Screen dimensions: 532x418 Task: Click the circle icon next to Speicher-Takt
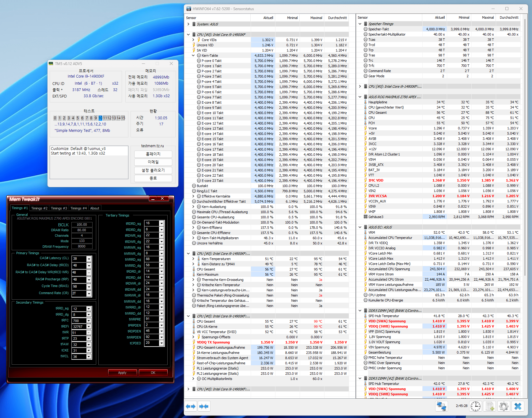pos(365,29)
